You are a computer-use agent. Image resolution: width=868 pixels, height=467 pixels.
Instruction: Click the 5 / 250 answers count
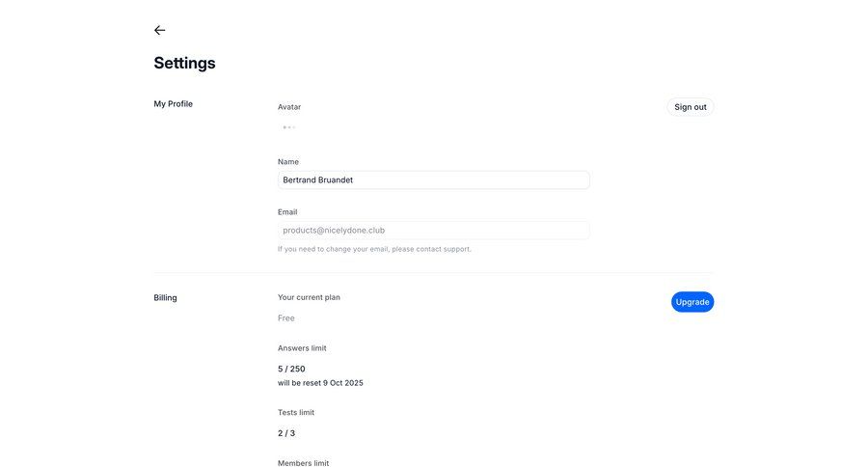pos(291,369)
